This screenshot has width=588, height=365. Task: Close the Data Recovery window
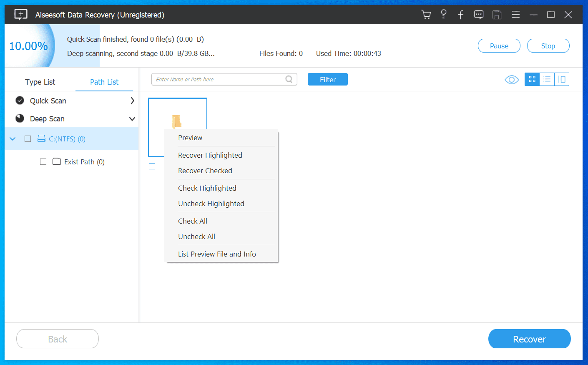pyautogui.click(x=568, y=15)
